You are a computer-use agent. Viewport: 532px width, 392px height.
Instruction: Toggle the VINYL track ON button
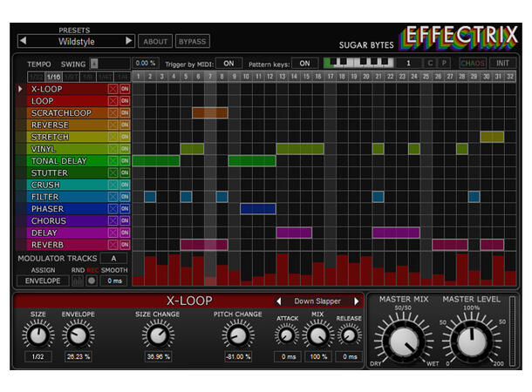125,149
